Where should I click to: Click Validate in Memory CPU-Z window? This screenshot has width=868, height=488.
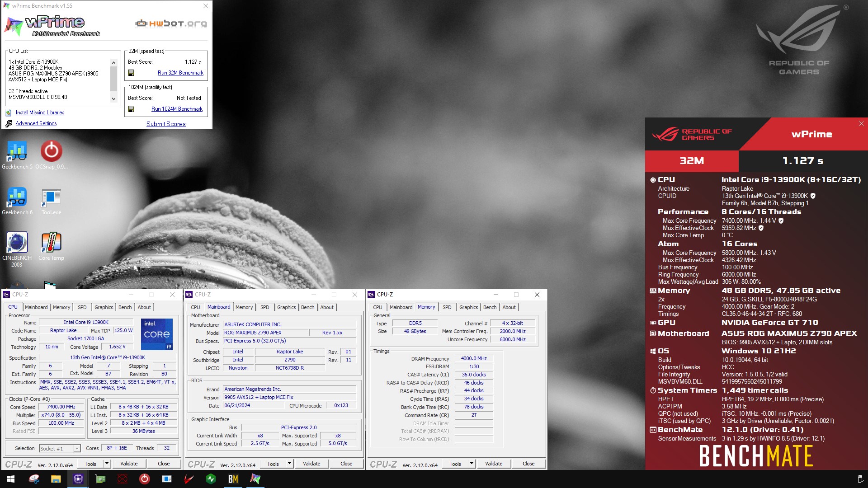point(494,464)
